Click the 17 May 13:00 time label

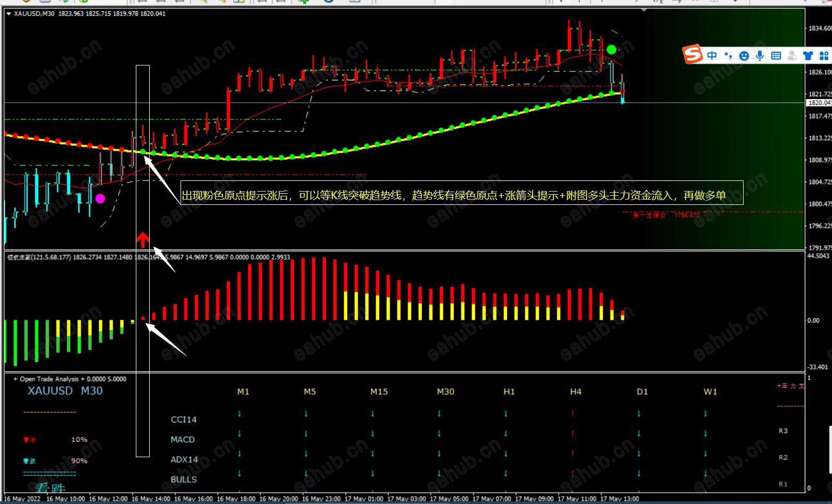620,499
